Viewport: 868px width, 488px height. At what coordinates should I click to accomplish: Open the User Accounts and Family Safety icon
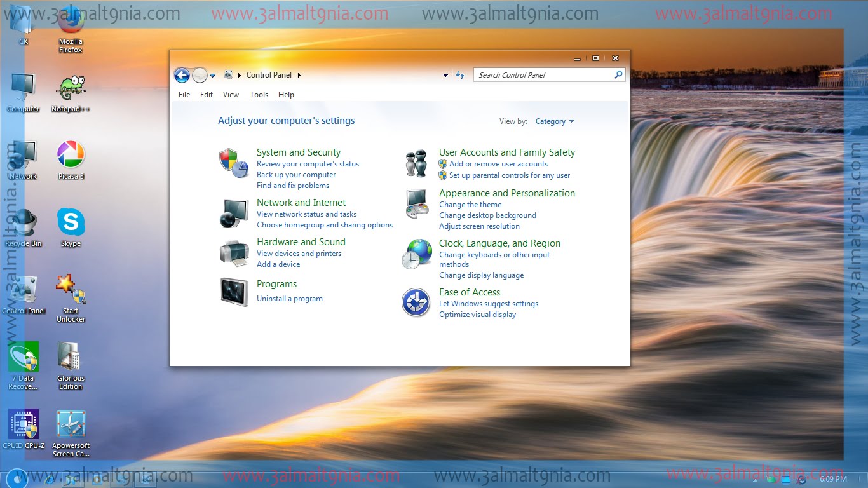click(416, 163)
